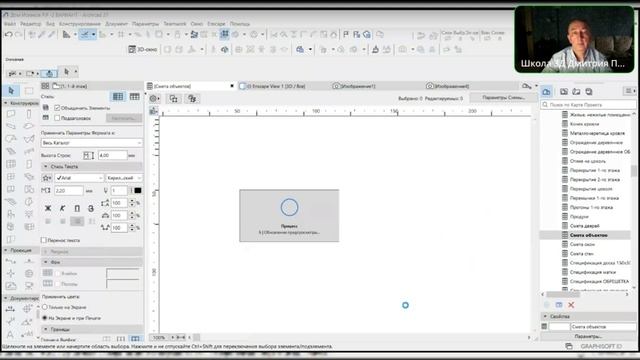Switch to the Смета объектов tab
This screenshot has height=360, width=640.
[x=190, y=86]
